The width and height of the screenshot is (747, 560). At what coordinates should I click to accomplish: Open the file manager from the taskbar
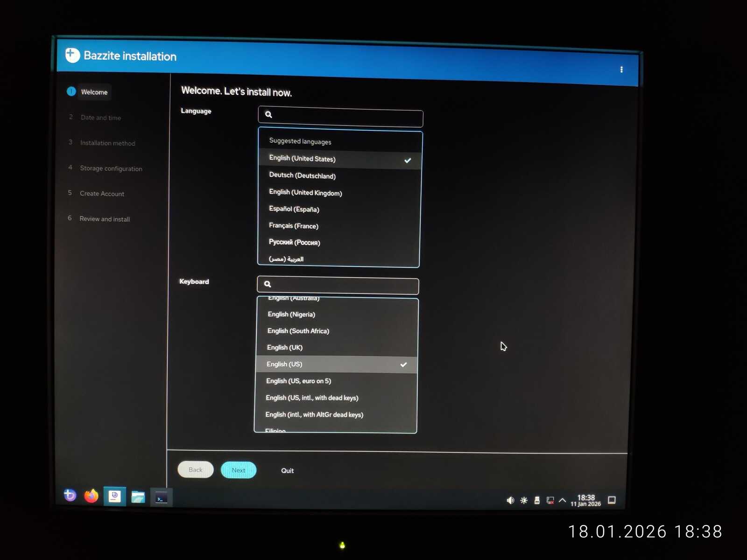[138, 497]
